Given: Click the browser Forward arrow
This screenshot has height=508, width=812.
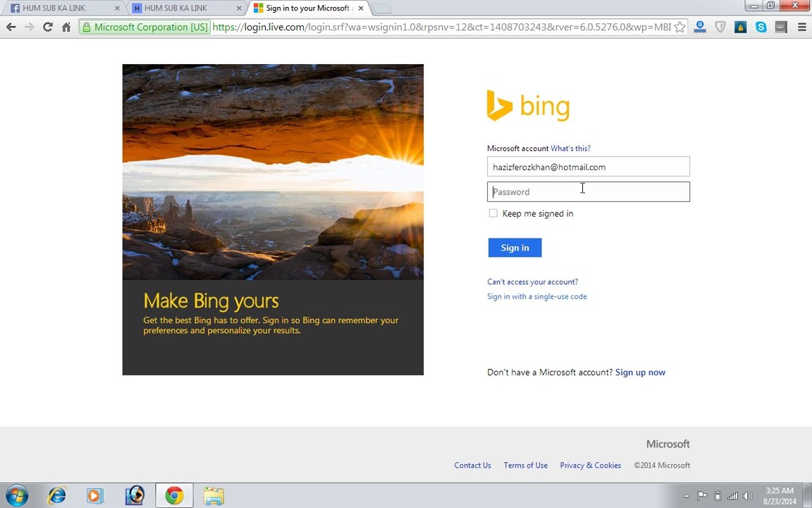Looking at the screenshot, I should point(29,27).
